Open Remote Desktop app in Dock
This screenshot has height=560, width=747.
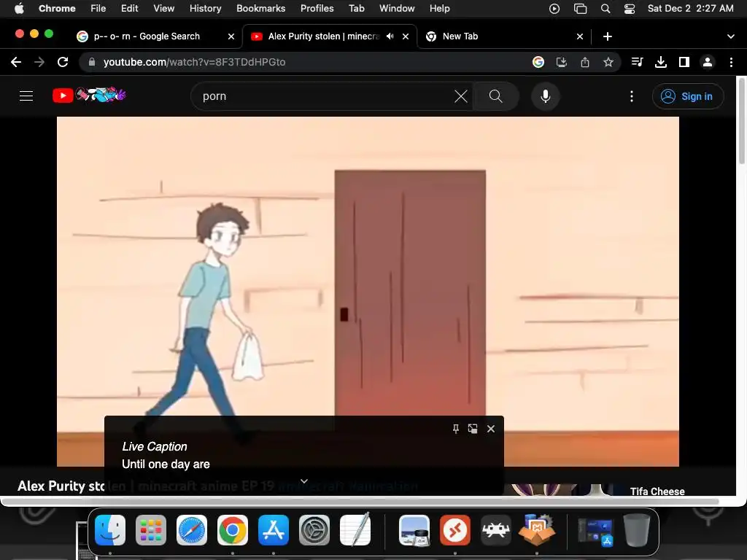tap(455, 530)
